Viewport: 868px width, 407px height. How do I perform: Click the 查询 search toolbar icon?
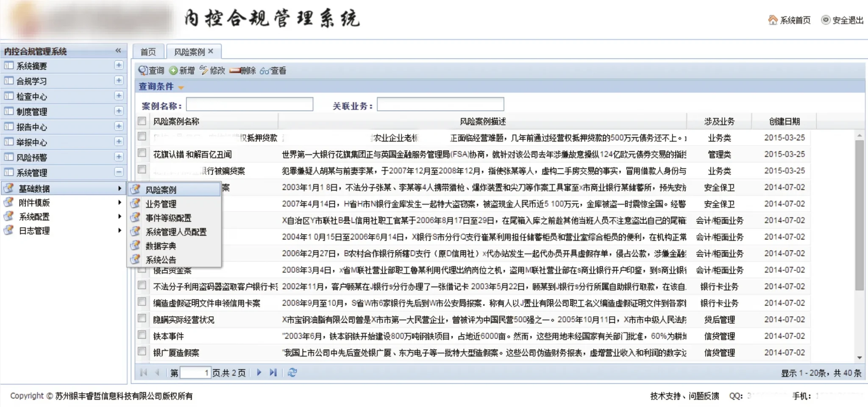(x=143, y=70)
